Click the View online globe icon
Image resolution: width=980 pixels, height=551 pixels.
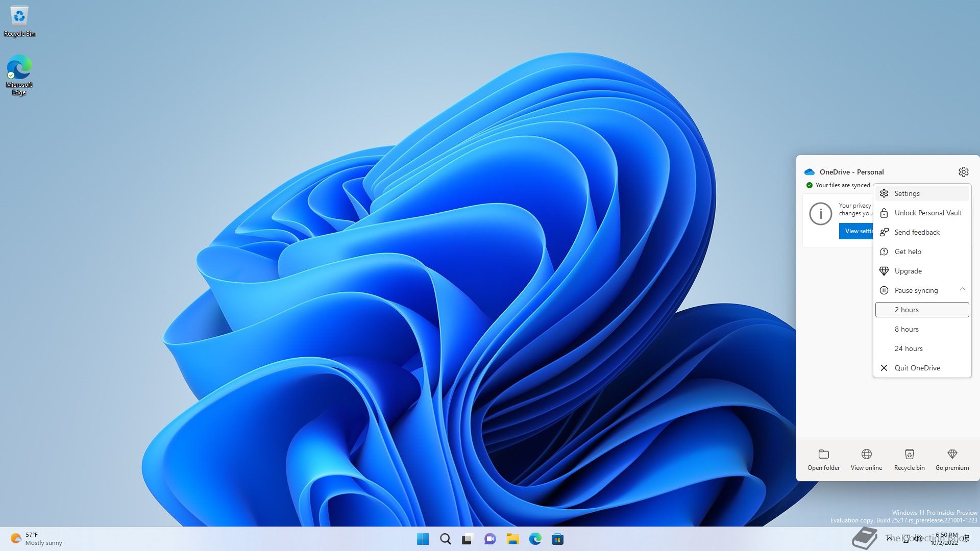pyautogui.click(x=866, y=454)
